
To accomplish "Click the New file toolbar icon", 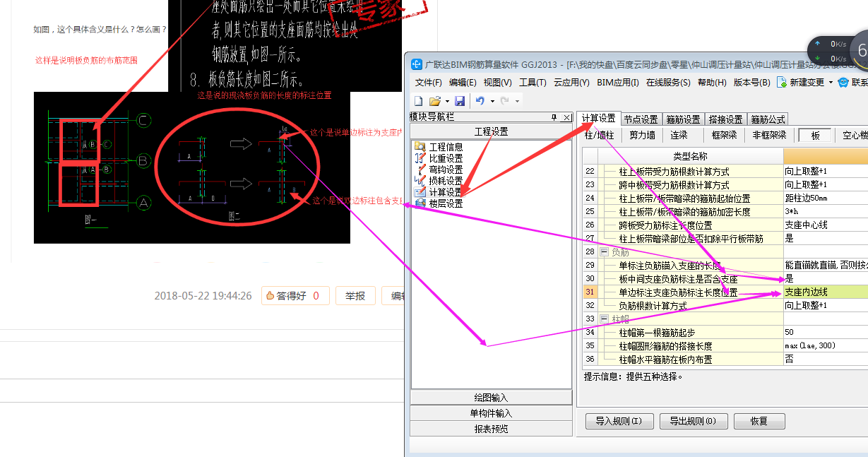I will (x=418, y=101).
